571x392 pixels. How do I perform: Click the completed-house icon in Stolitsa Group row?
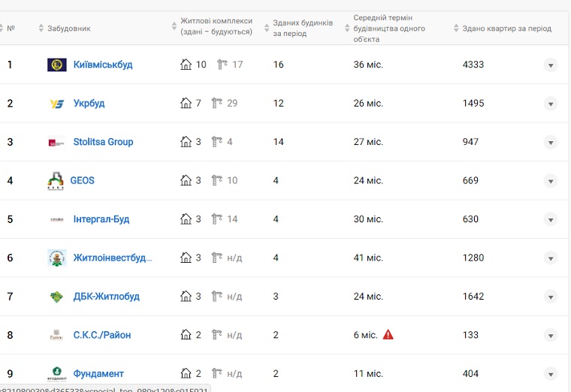pyautogui.click(x=186, y=142)
